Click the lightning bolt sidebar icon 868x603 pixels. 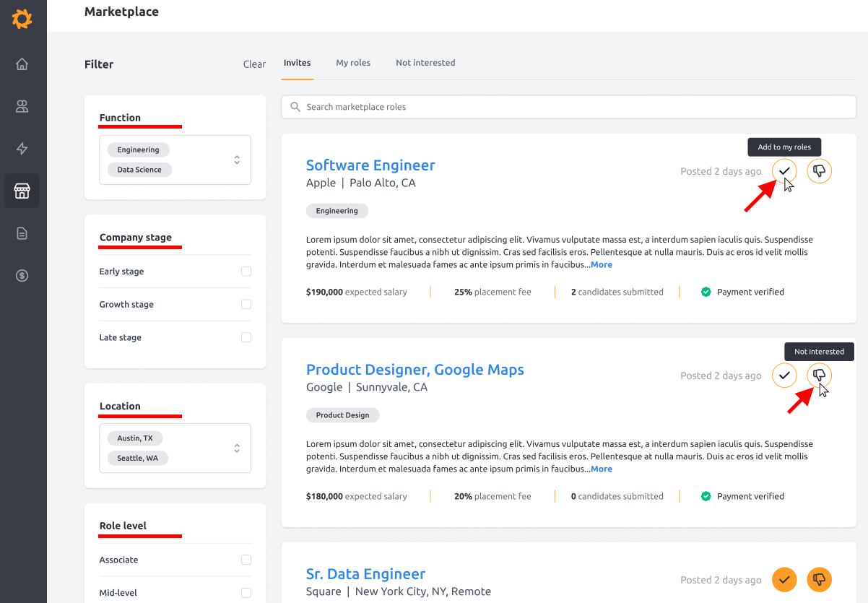point(22,149)
